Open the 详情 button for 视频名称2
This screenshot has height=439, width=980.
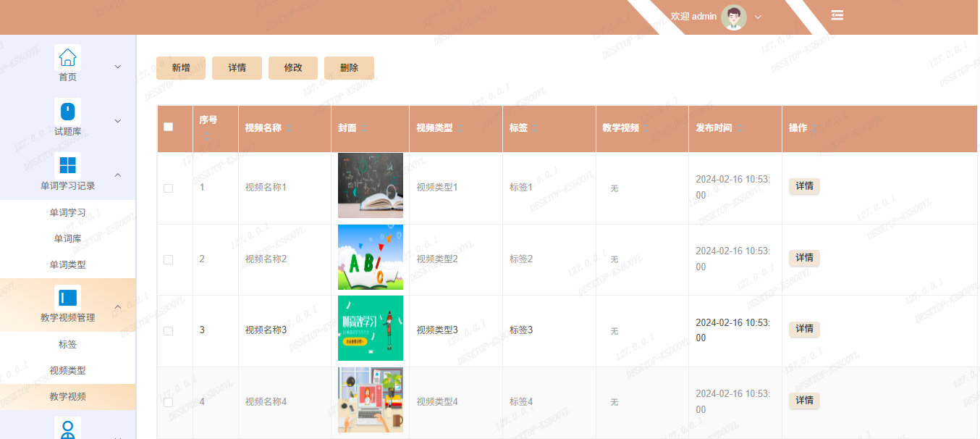(x=804, y=258)
